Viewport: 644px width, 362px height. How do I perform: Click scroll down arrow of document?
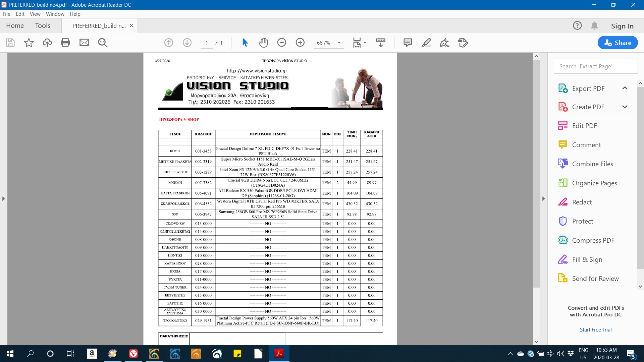pyautogui.click(x=536, y=342)
